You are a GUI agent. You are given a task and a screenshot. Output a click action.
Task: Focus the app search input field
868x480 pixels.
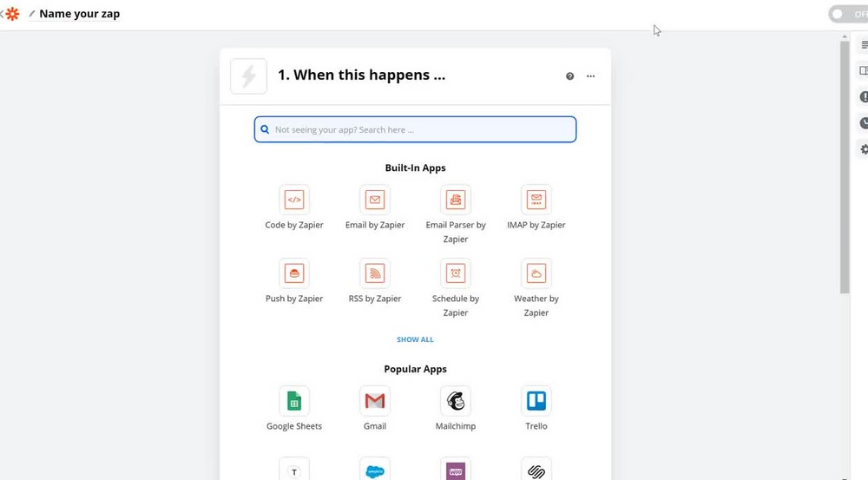[x=415, y=129]
